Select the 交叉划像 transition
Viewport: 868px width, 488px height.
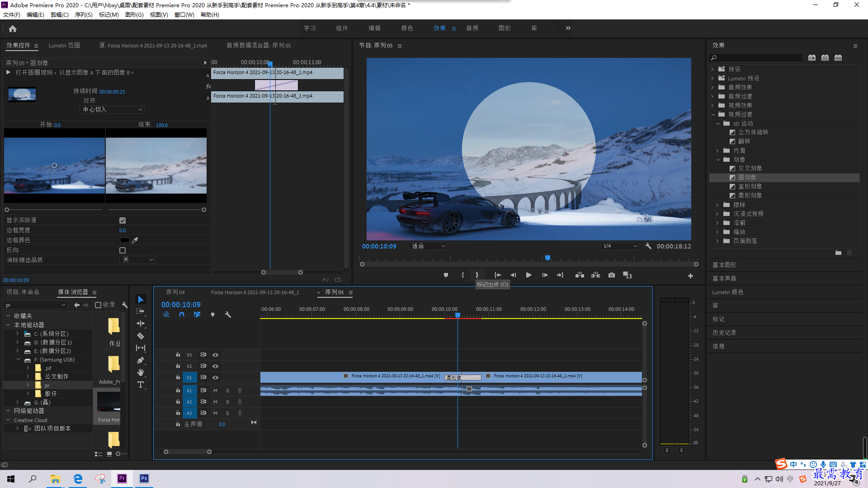tap(750, 168)
